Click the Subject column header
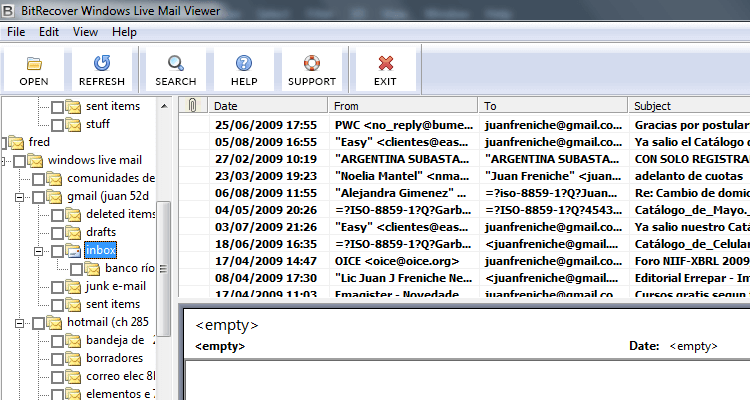This screenshot has height=400, width=750. [x=689, y=105]
